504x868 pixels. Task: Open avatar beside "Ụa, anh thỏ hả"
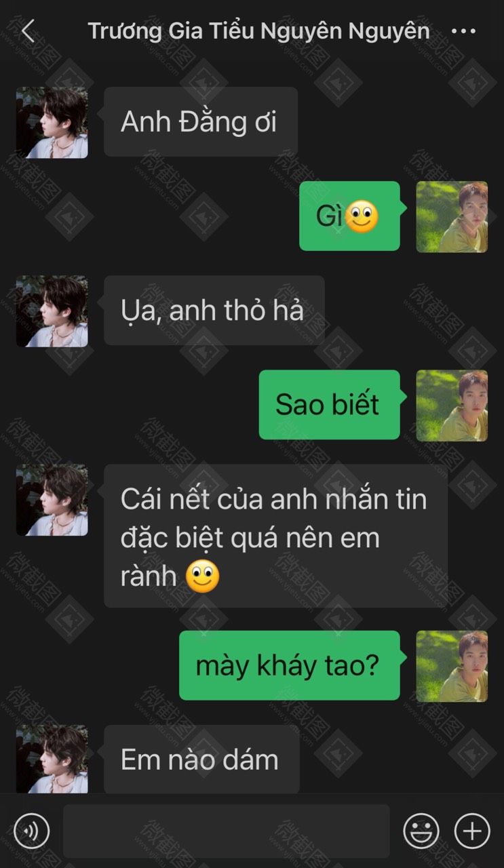click(x=52, y=311)
